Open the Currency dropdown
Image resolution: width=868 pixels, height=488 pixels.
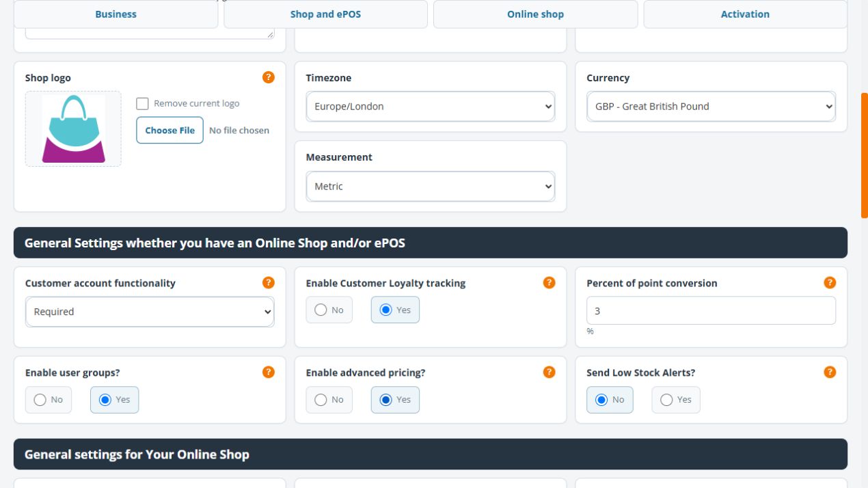pyautogui.click(x=711, y=107)
